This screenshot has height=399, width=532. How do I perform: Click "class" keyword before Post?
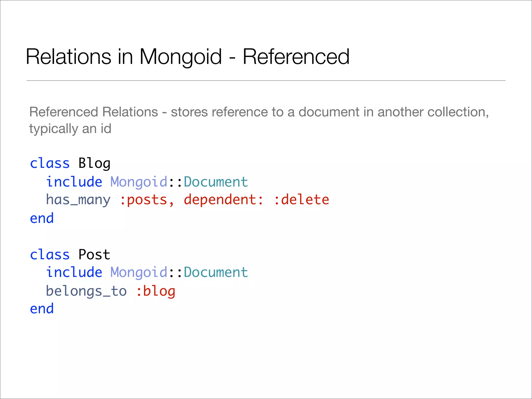[50, 254]
